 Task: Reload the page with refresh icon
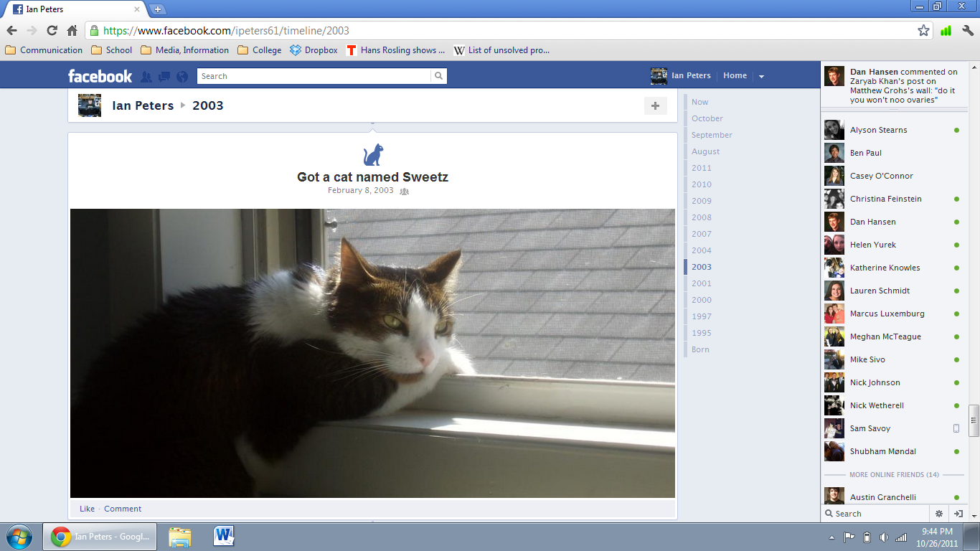click(x=52, y=31)
